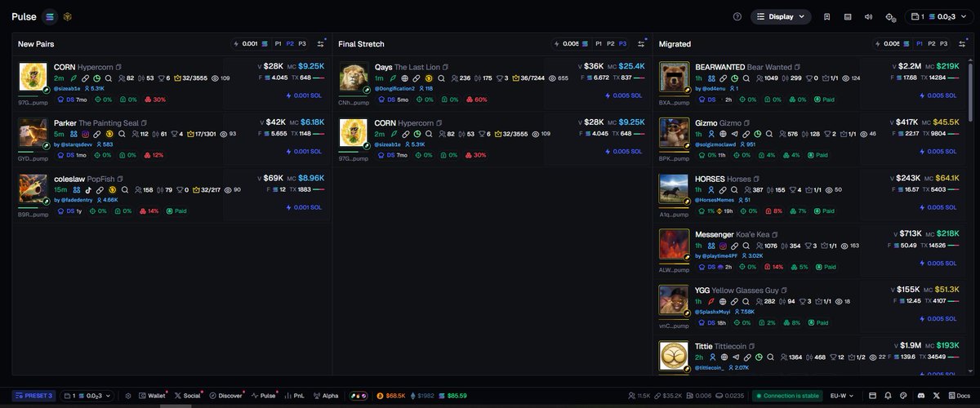Open Alpha in the bottom bar

[327, 396]
